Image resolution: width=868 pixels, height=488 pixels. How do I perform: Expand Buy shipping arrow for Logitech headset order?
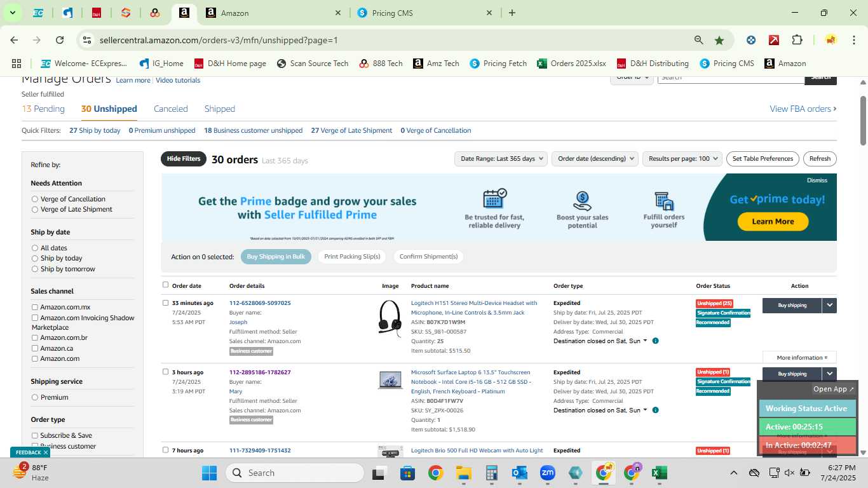(x=829, y=306)
